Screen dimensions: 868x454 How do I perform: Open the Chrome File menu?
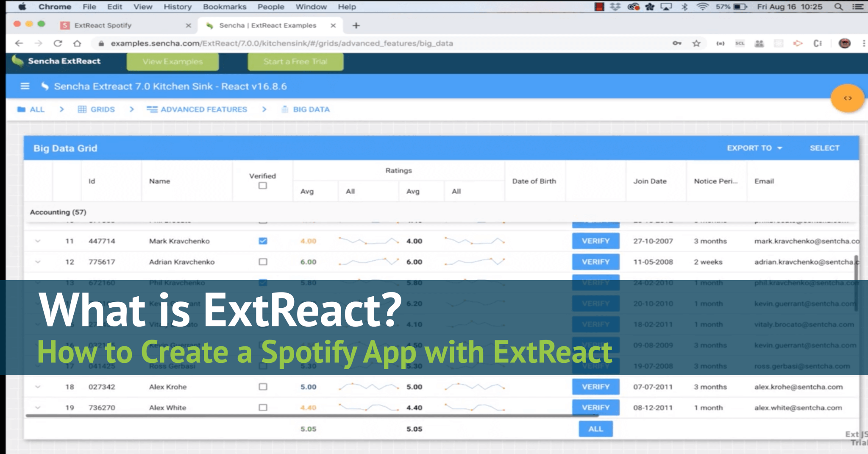[89, 7]
